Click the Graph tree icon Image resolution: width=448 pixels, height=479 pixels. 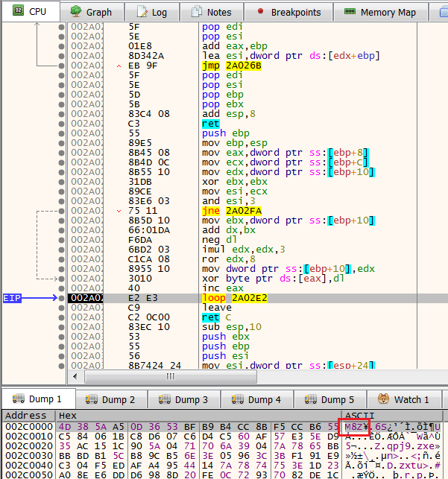[x=76, y=11]
